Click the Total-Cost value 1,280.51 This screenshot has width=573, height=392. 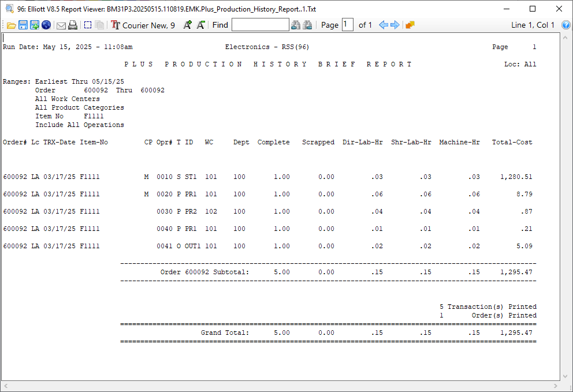point(516,177)
